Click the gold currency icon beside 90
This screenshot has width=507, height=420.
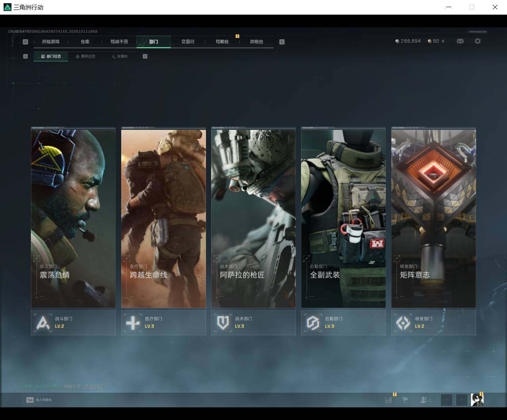coord(430,41)
